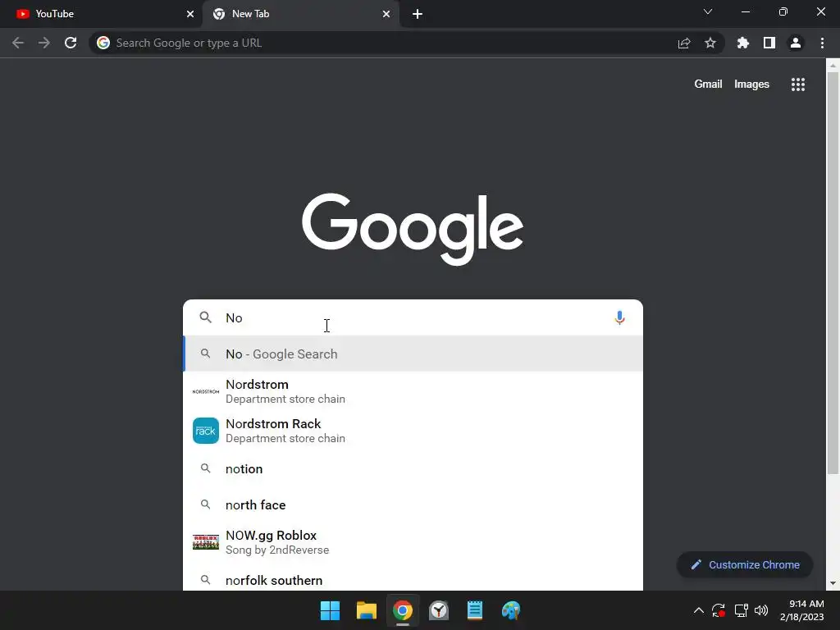Click the browser forward arrow
This screenshot has height=630, width=840.
pos(44,43)
